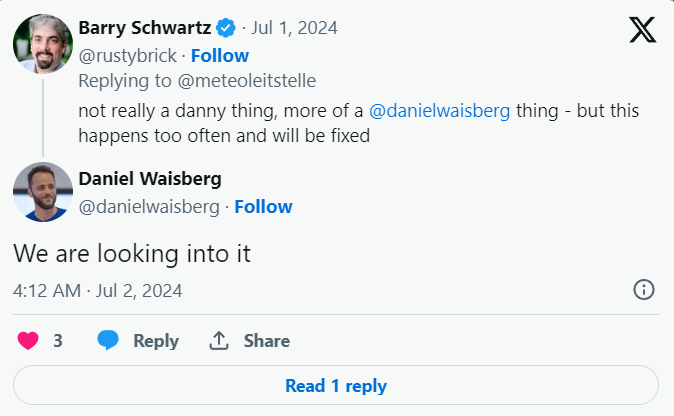Click the Barry Schwartz display name

tap(141, 26)
